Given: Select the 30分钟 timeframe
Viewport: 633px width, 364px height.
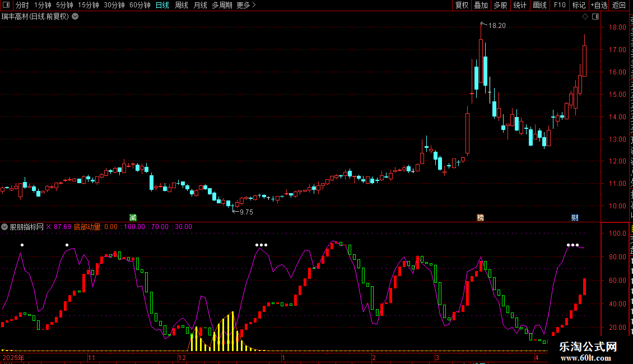Looking at the screenshot, I should tap(114, 5).
